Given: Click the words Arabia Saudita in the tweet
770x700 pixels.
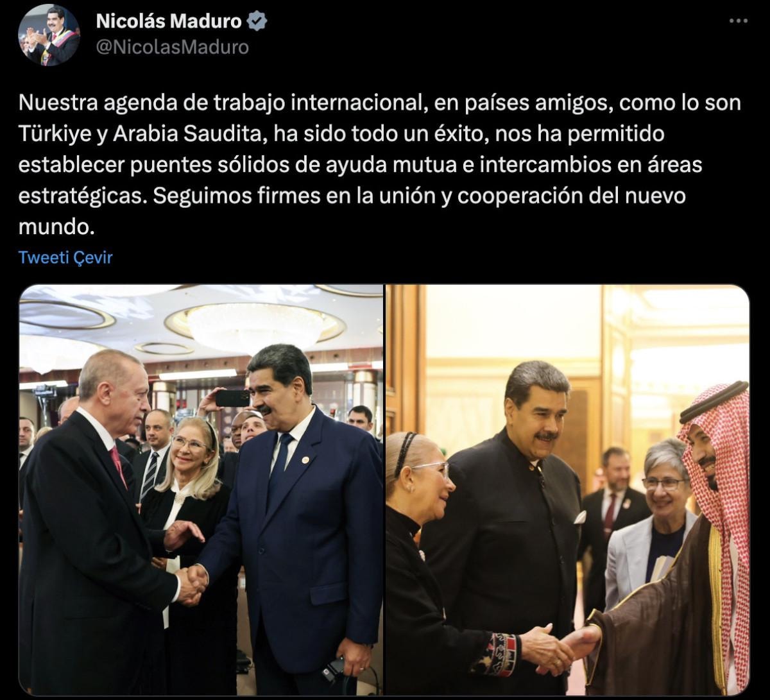Looking at the screenshot, I should click(185, 135).
